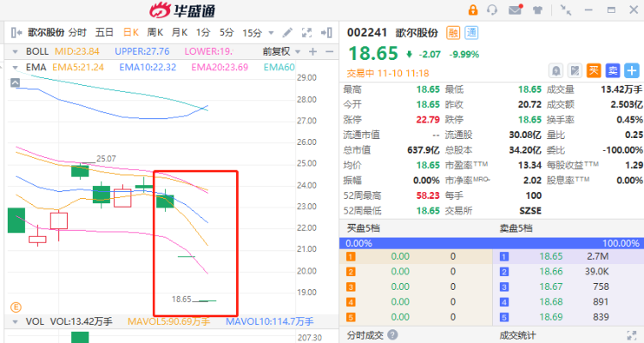This screenshot has width=644, height=343.
Task: Open the notes edit icon
Action: coord(574,70)
